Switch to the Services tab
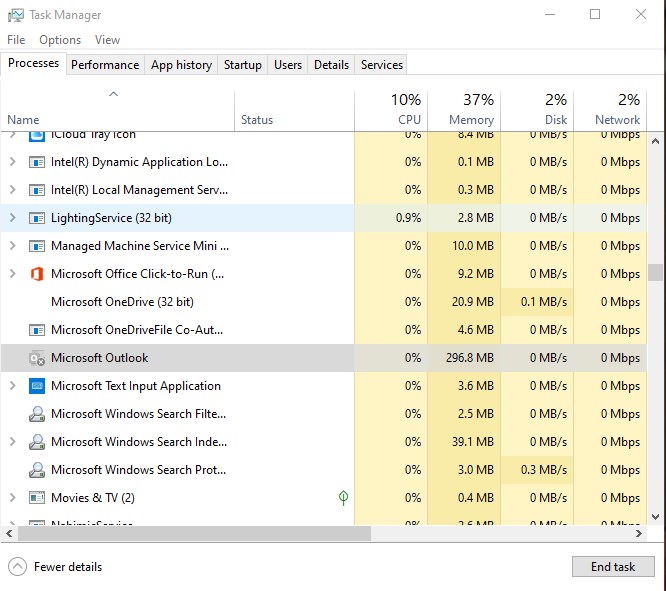Image resolution: width=666 pixels, height=591 pixels. (x=381, y=65)
